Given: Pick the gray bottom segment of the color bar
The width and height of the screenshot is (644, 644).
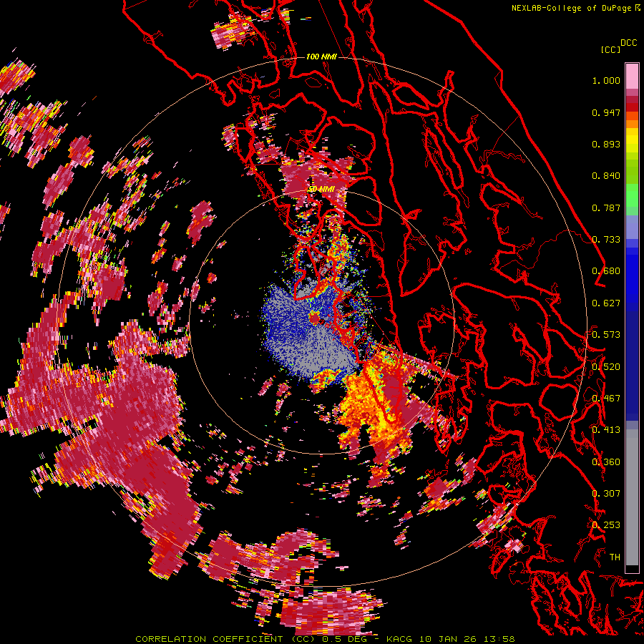Looking at the screenshot, I should coord(632,497).
